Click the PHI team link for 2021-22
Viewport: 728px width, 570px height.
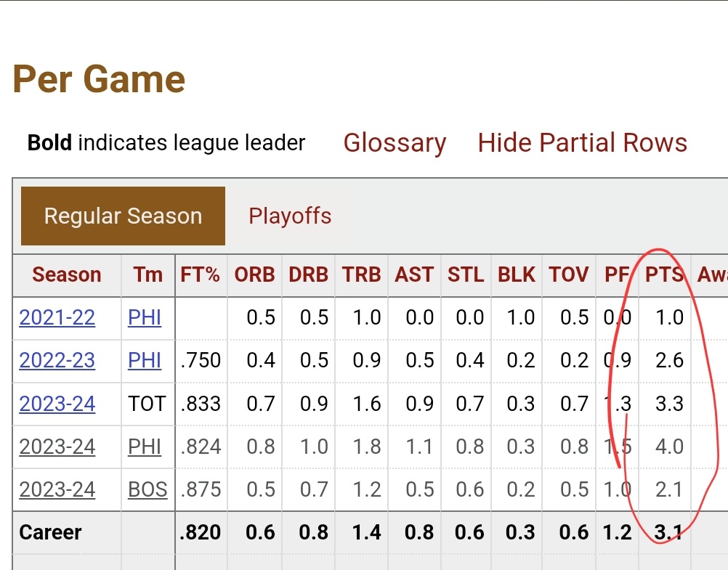click(145, 318)
